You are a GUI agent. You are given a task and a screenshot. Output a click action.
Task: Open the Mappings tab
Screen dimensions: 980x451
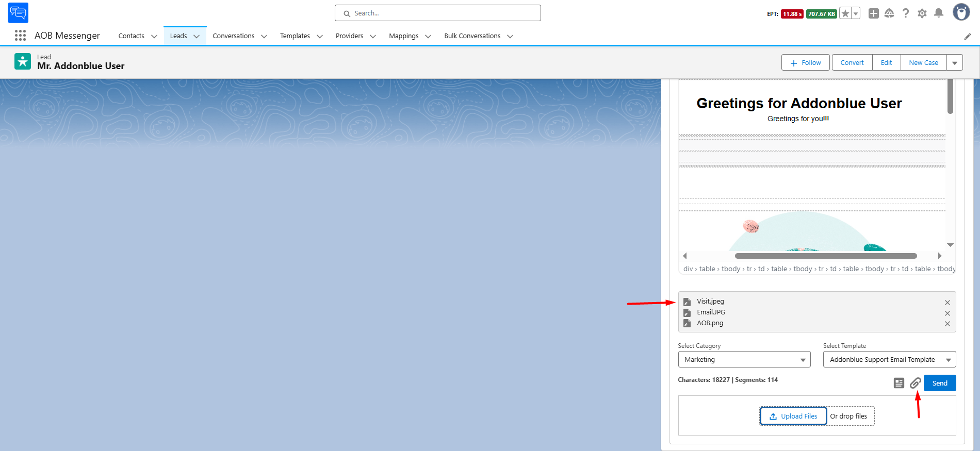[403, 36]
